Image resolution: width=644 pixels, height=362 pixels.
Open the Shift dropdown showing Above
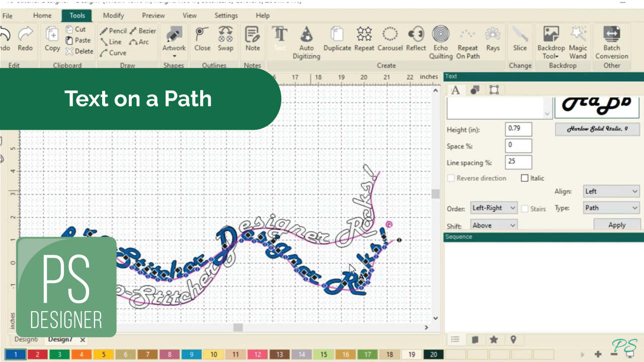[x=494, y=225]
